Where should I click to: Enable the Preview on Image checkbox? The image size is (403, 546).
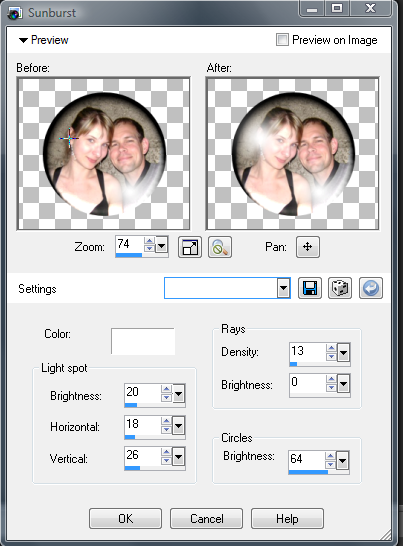pos(282,40)
